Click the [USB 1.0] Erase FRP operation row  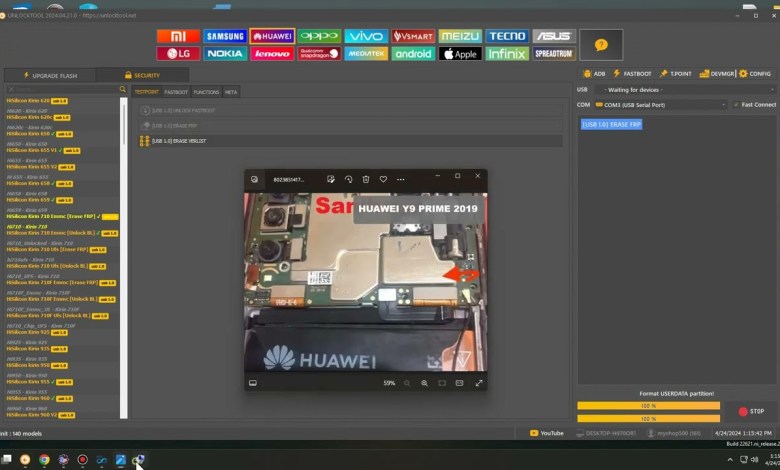351,125
